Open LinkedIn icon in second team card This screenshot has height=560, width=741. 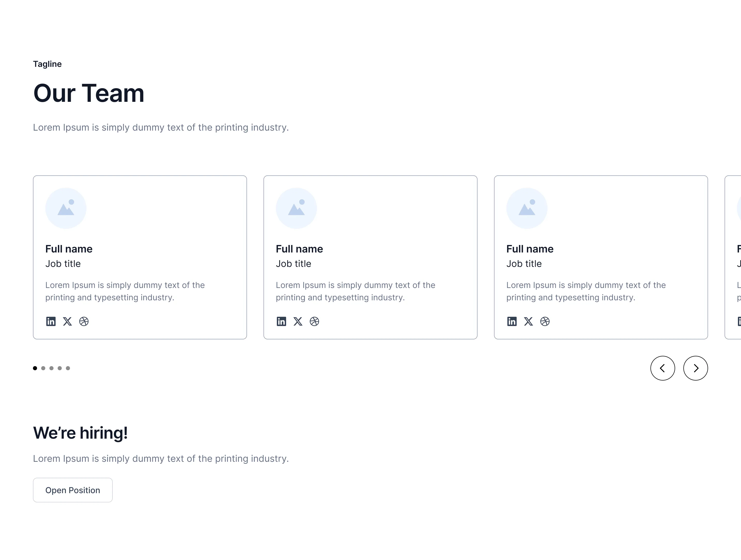[x=281, y=321]
